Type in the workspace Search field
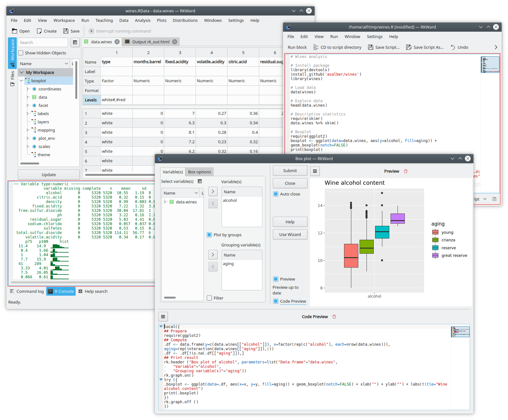508x420 pixels. point(43,42)
